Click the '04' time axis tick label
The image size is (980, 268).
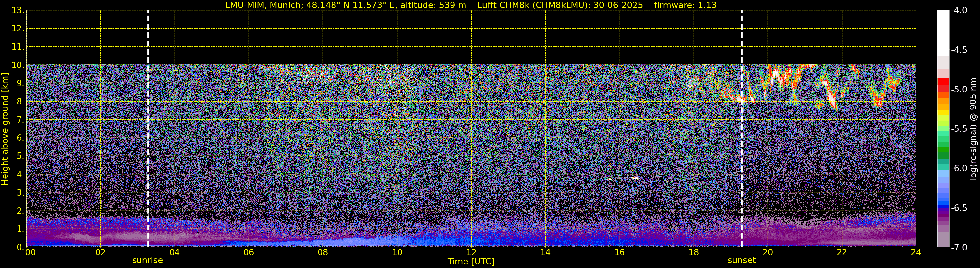tap(175, 253)
